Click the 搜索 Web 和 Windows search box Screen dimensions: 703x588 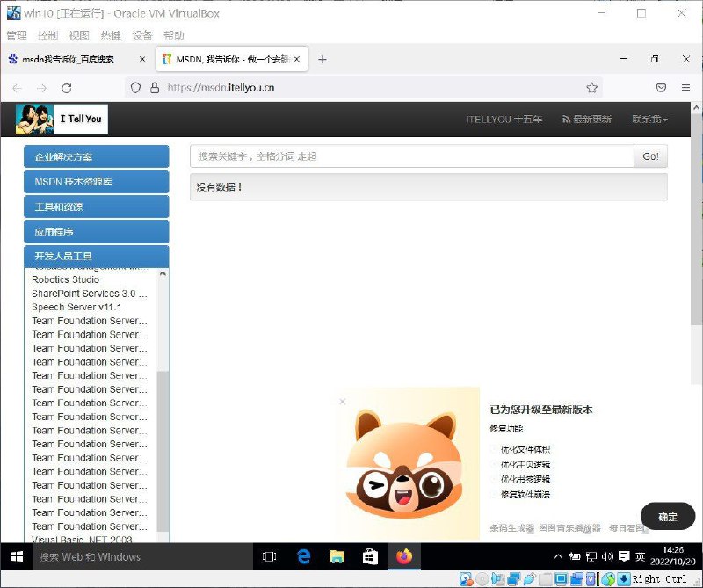(x=142, y=556)
